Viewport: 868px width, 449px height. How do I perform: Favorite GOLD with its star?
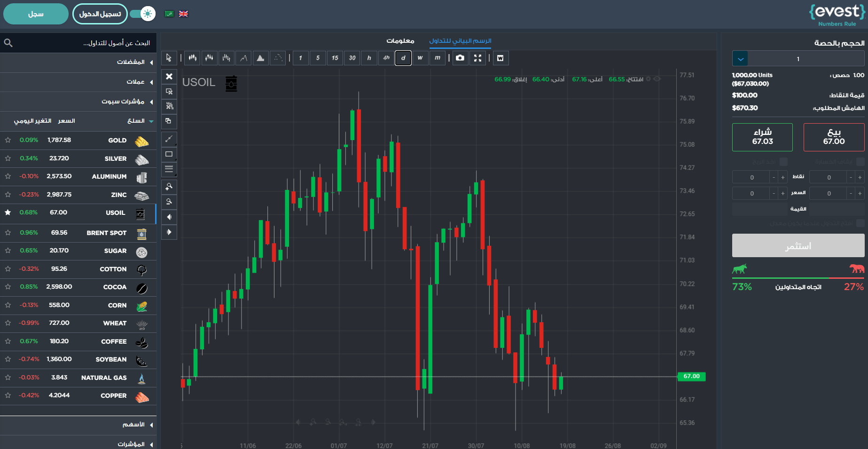(8, 140)
